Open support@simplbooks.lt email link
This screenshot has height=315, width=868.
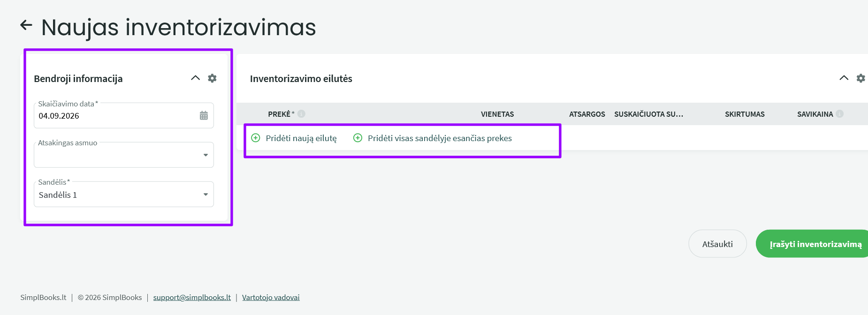click(x=192, y=297)
